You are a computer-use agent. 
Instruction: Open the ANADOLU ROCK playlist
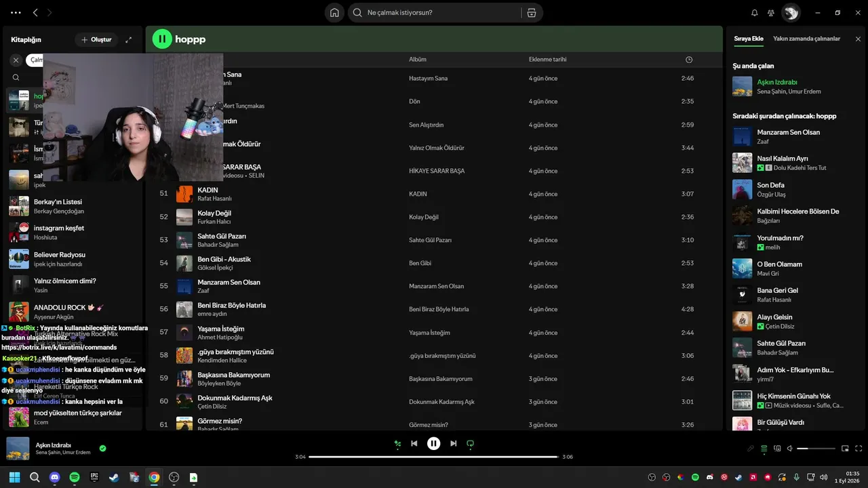point(75,312)
